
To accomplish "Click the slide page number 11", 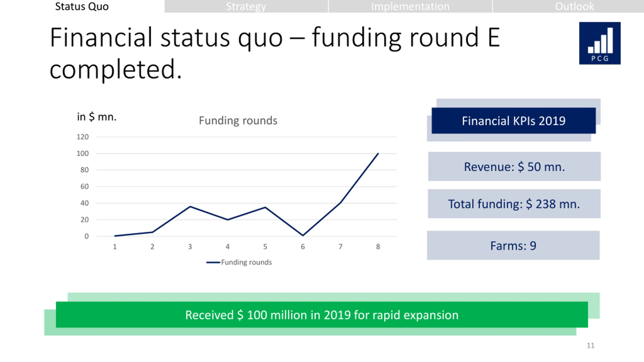I will tap(590, 346).
